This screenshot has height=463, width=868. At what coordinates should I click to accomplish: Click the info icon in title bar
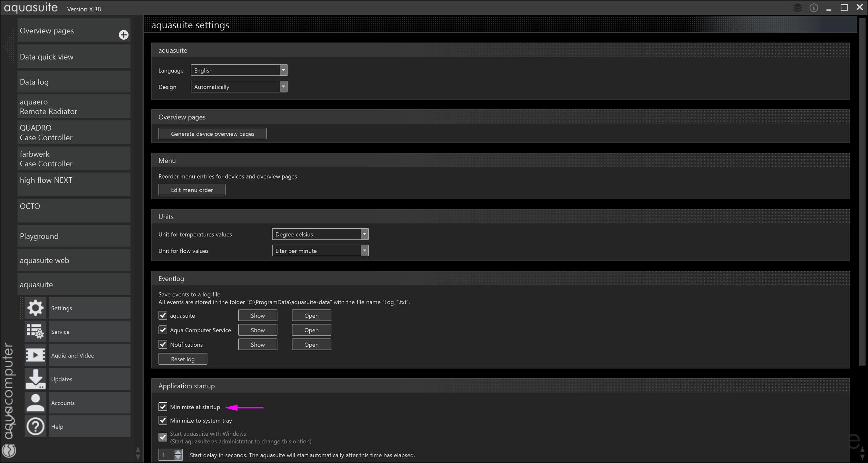coord(814,8)
